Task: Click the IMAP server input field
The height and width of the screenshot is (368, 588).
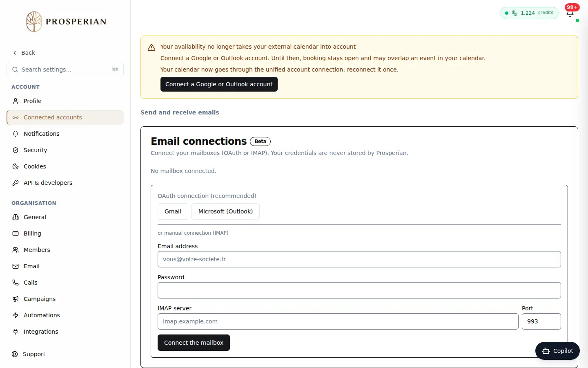Action: pyautogui.click(x=338, y=321)
